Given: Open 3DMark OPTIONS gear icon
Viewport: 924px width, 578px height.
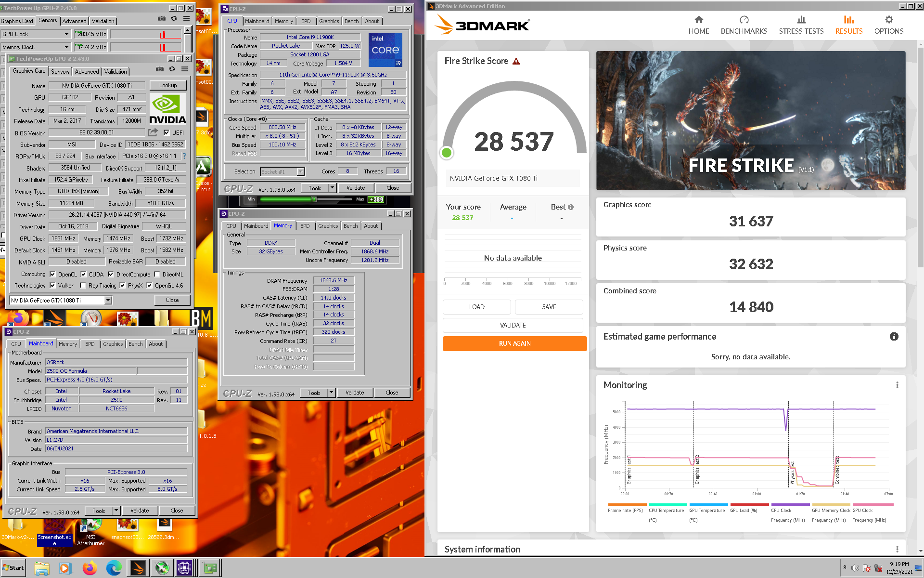Looking at the screenshot, I should coord(889,20).
